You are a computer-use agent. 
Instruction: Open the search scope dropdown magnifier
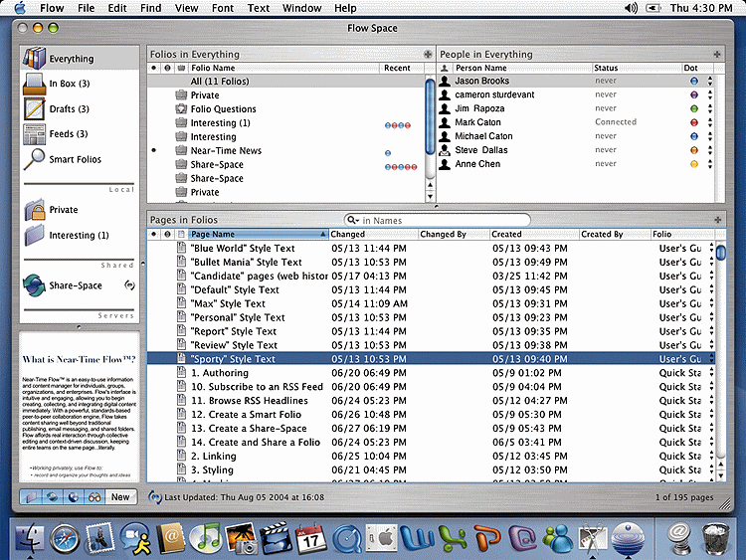point(354,220)
